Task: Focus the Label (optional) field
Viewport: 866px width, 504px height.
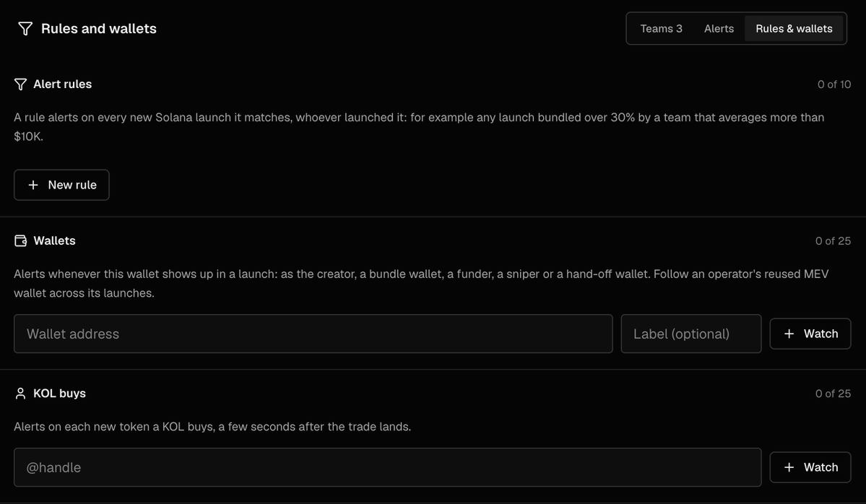Action: tap(691, 334)
